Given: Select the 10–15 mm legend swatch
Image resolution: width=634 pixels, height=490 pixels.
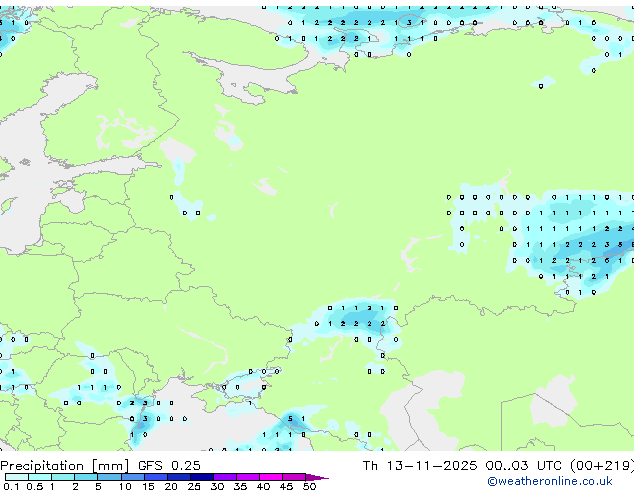Looking at the screenshot, I should coord(132,477).
